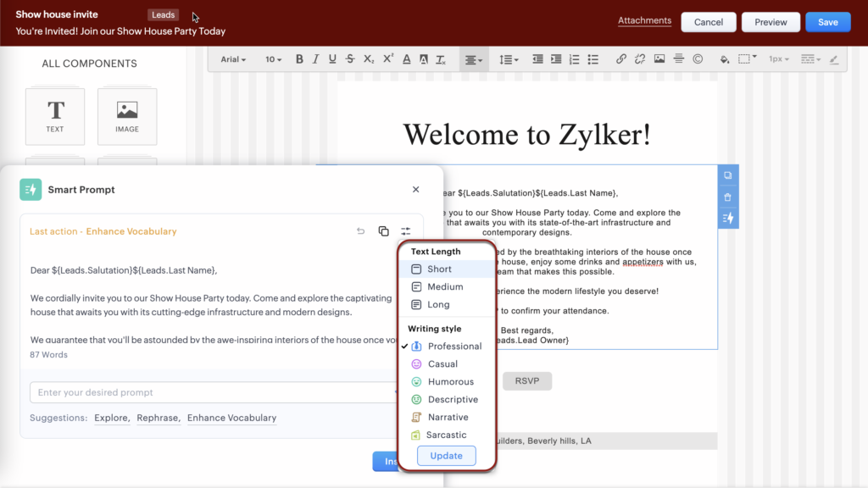Open the background fill color picker
The image size is (868, 488).
tap(724, 59)
